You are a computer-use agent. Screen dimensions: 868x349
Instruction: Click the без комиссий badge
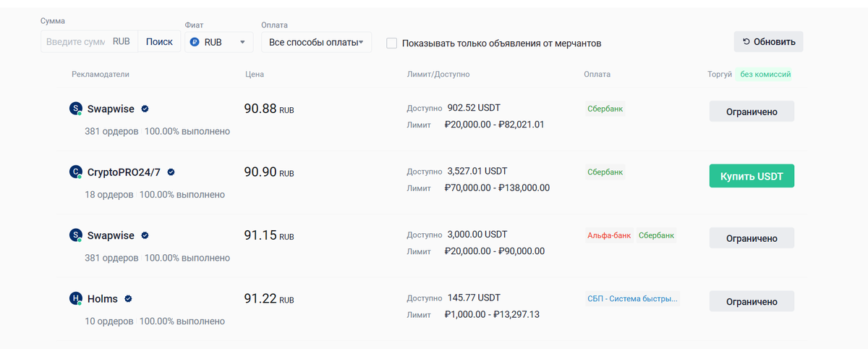pyautogui.click(x=765, y=74)
